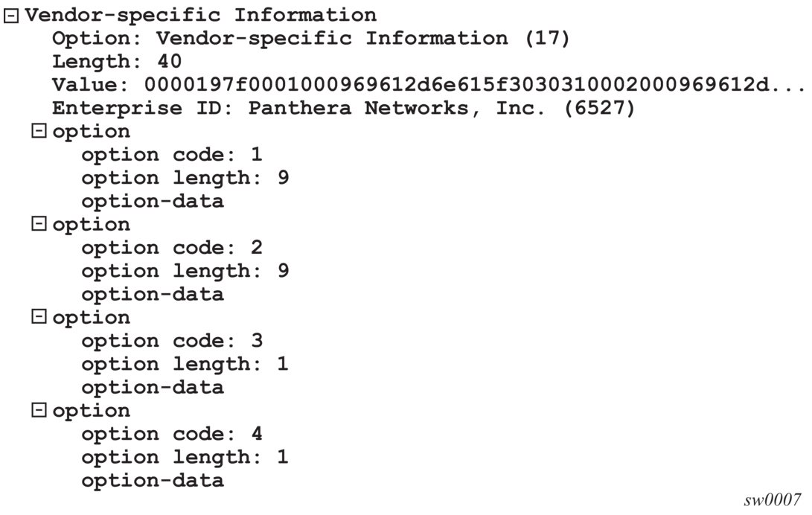Click option-data under option code 2
The image size is (812, 515).
[152, 295]
